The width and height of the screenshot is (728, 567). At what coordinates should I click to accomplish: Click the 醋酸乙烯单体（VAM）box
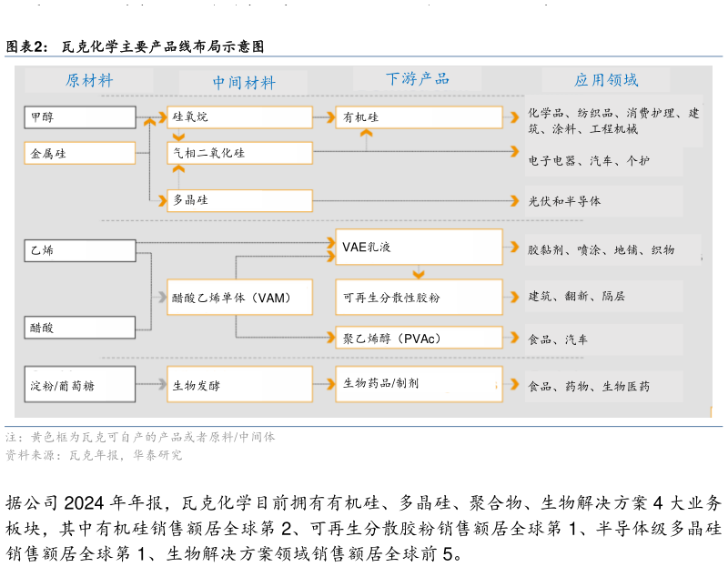239,298
